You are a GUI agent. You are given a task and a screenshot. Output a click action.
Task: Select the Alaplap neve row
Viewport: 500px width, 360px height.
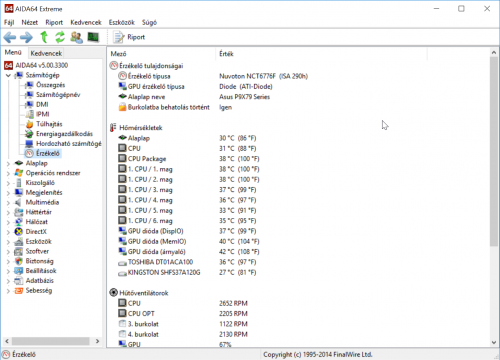(x=194, y=97)
